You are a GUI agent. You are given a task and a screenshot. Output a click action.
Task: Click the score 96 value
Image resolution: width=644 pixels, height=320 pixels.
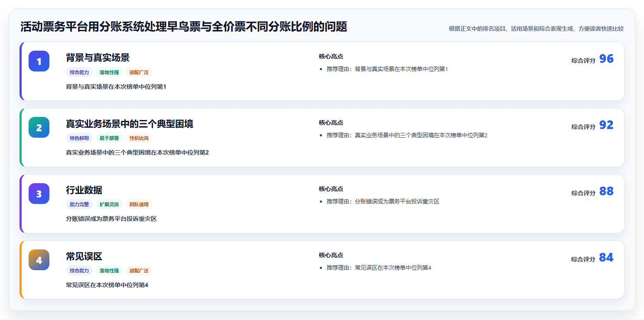[x=606, y=59]
